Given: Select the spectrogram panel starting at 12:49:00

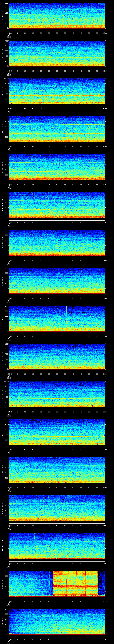Looking at the screenshot, I should point(57,205).
